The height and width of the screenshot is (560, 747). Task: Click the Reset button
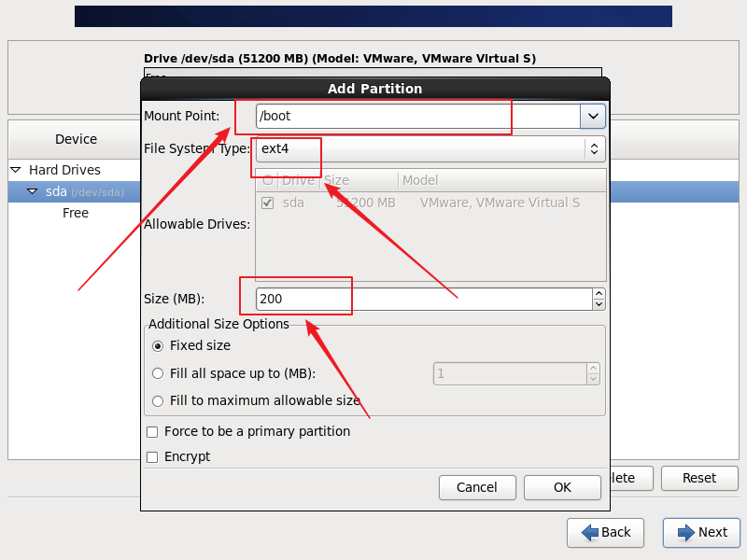tap(699, 478)
